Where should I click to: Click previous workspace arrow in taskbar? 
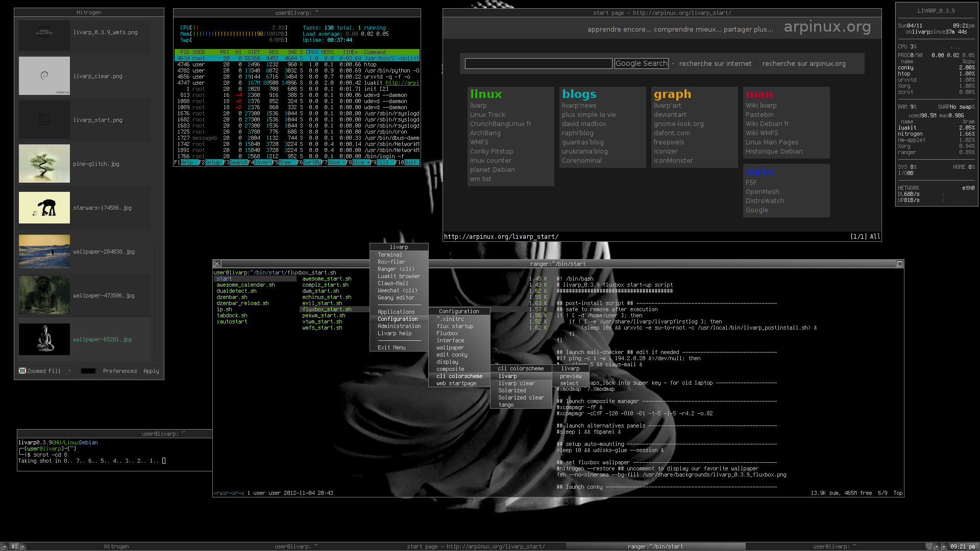click(x=4, y=546)
